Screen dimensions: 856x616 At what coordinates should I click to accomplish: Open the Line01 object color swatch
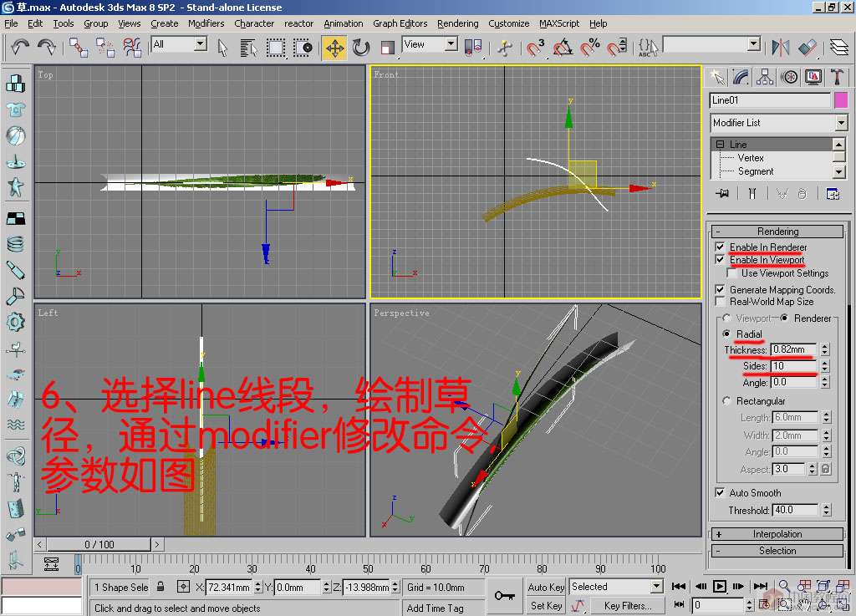pos(841,99)
